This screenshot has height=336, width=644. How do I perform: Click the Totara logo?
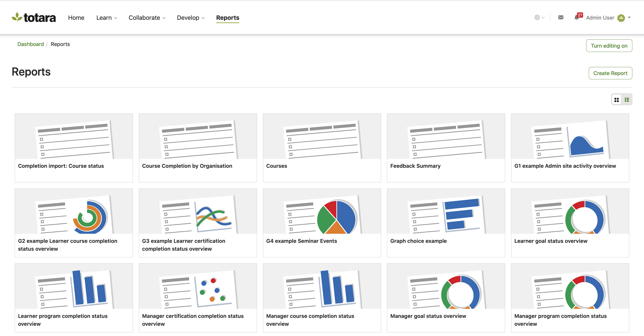coord(34,17)
